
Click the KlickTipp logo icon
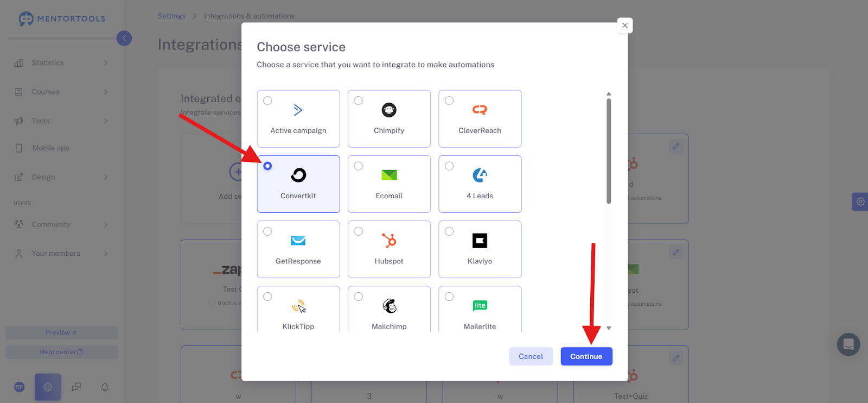298,306
